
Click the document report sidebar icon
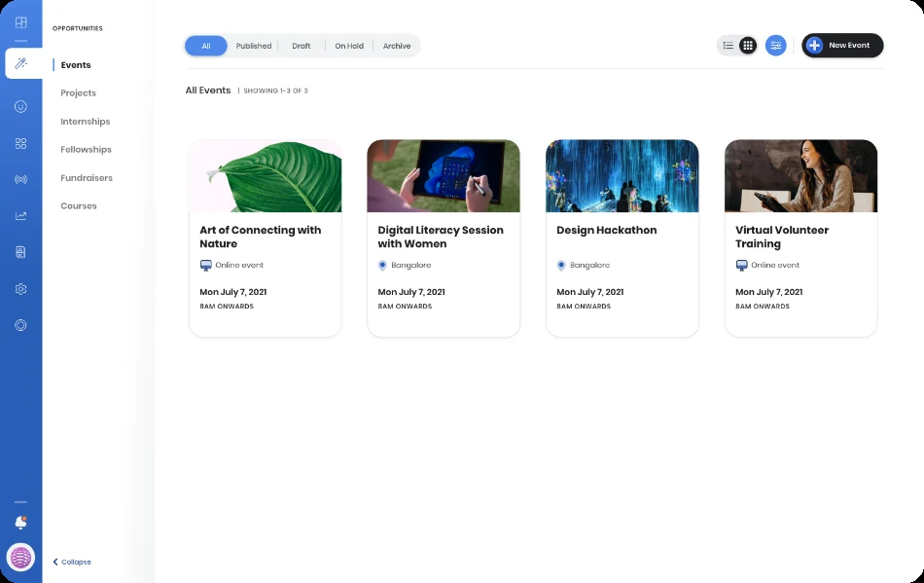(20, 252)
